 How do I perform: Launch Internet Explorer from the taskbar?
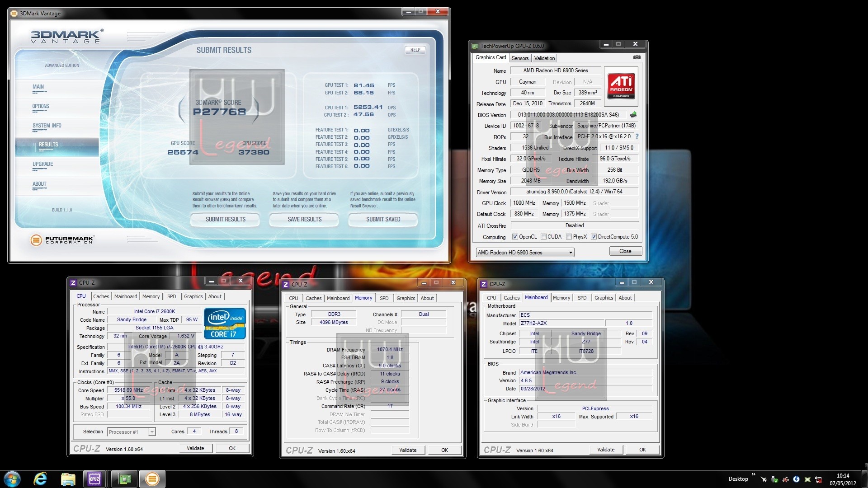pos(40,479)
